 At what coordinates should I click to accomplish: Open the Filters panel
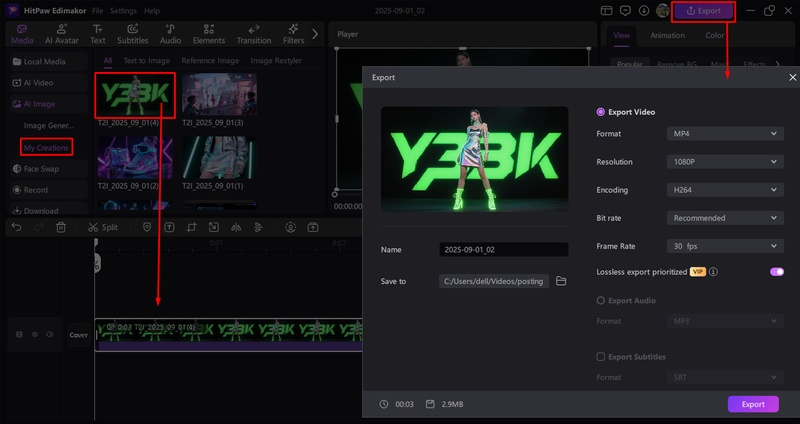pyautogui.click(x=293, y=34)
